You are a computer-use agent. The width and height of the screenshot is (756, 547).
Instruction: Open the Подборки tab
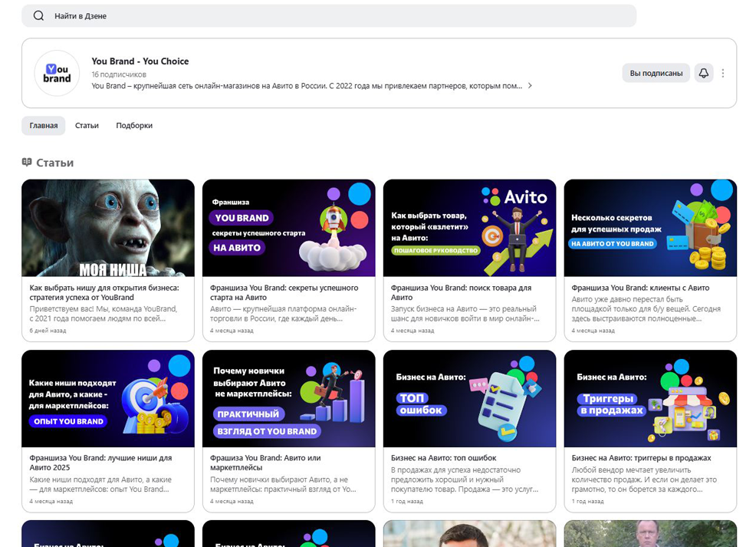(x=134, y=125)
